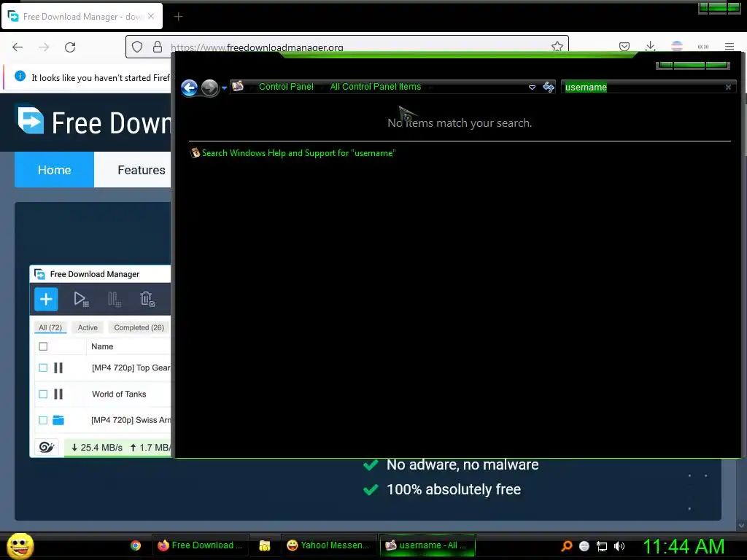The width and height of the screenshot is (747, 560).
Task: Click Control Panel address bar icon
Action: 238,86
